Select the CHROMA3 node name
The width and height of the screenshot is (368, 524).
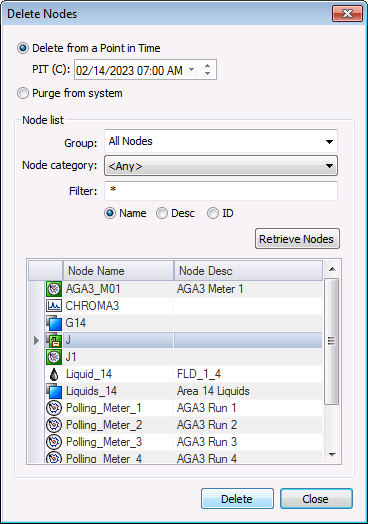[92, 306]
